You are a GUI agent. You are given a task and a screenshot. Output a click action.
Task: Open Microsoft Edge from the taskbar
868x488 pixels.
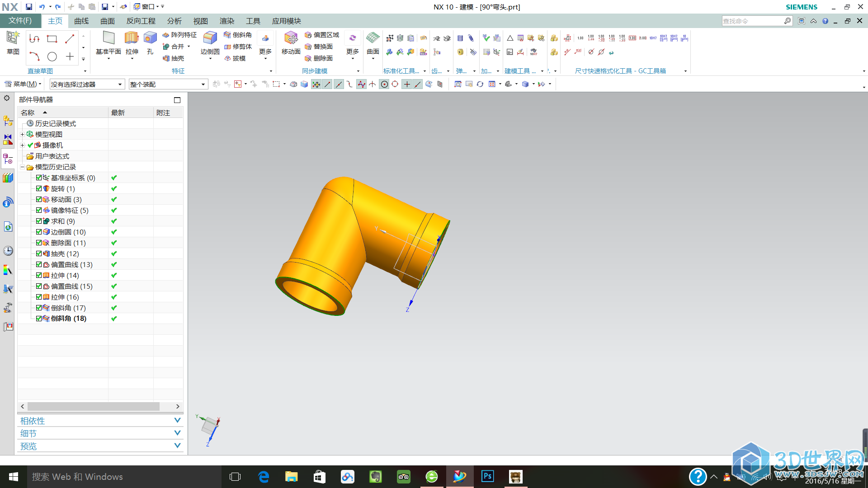263,476
